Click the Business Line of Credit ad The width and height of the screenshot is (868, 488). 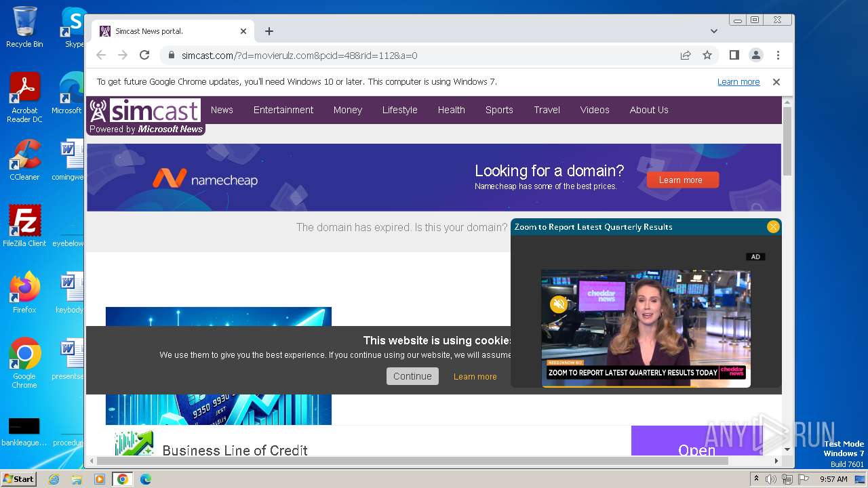[x=235, y=450]
